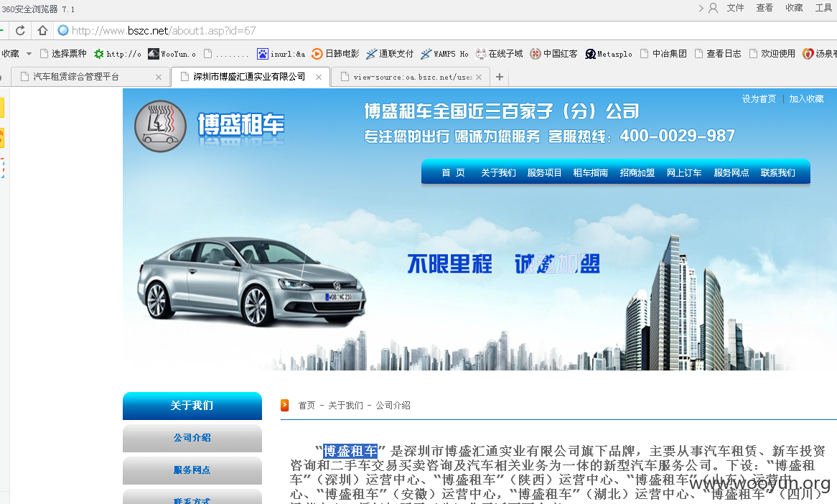Open 联系我们 in the nav bar

[x=777, y=173]
